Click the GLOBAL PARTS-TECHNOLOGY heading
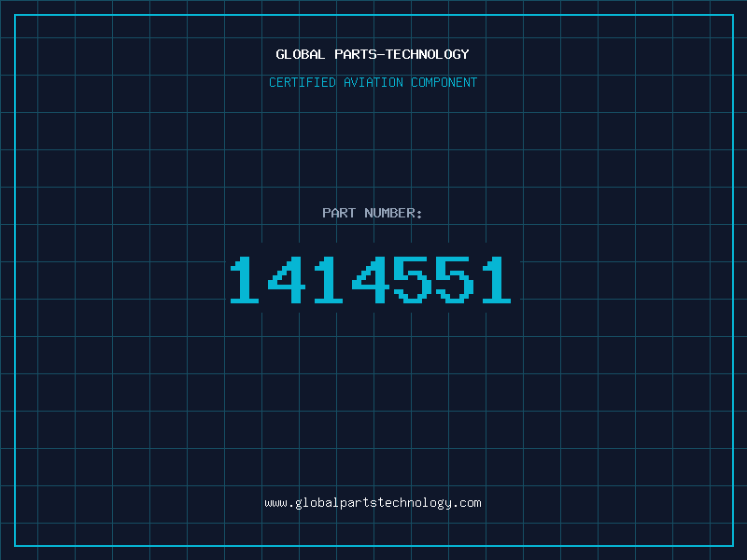Viewport: 747px width, 560px height. pos(373,54)
